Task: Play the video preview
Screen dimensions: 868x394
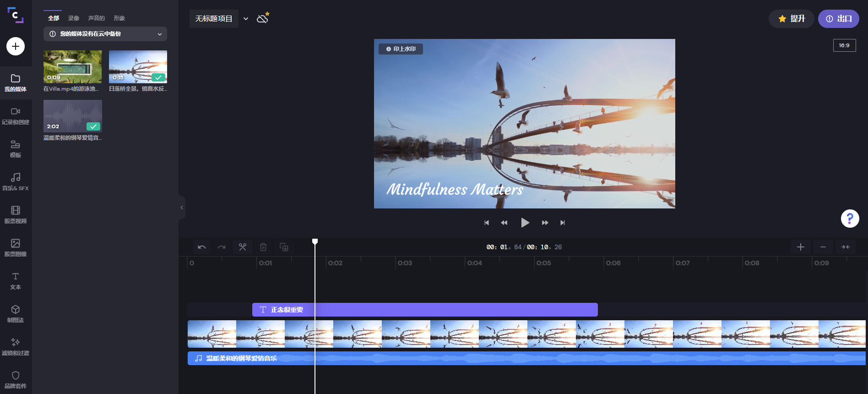Action: point(525,223)
